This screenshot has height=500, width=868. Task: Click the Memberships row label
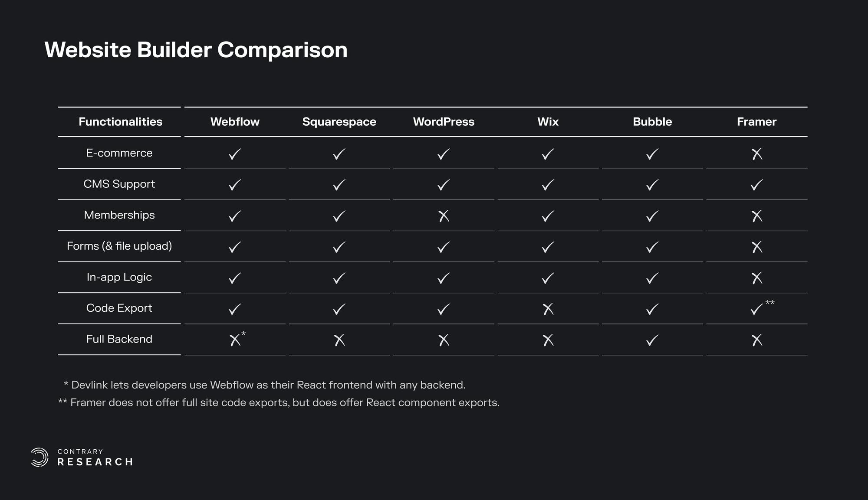[119, 215]
